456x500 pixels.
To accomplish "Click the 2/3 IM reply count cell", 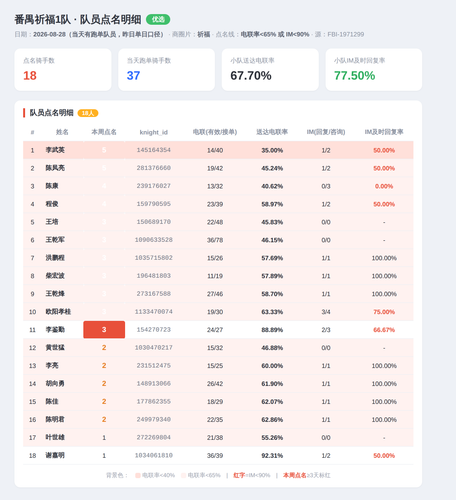I will pos(326,330).
